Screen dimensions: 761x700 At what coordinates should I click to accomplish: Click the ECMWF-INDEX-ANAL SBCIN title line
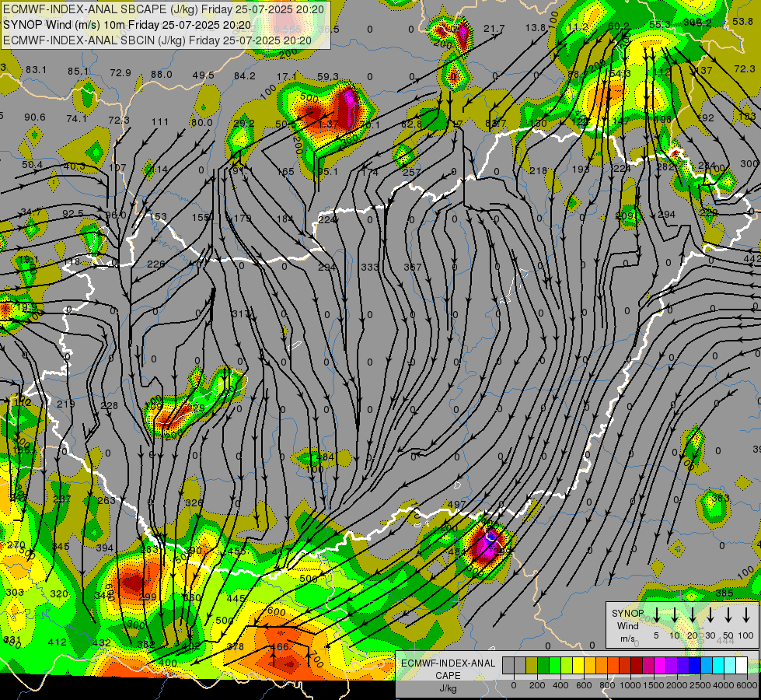tap(157, 40)
